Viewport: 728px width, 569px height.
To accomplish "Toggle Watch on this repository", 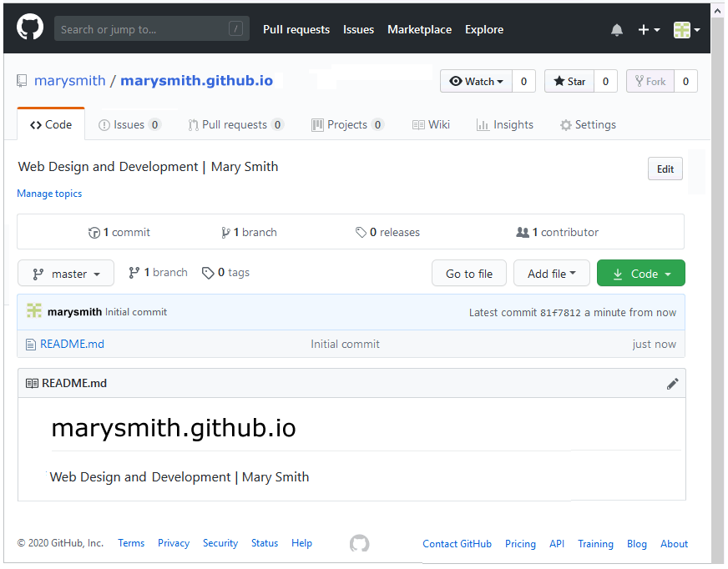I will 476,81.
